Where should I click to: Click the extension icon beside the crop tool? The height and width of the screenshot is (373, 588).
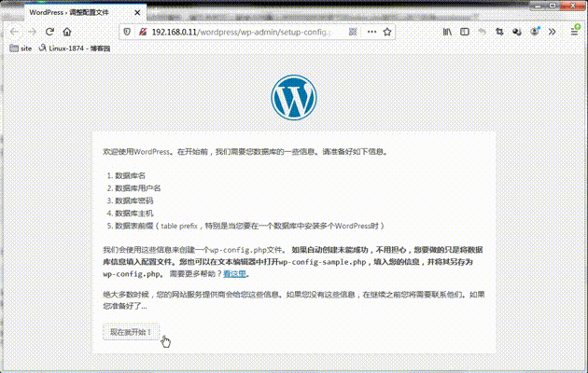coord(517,32)
